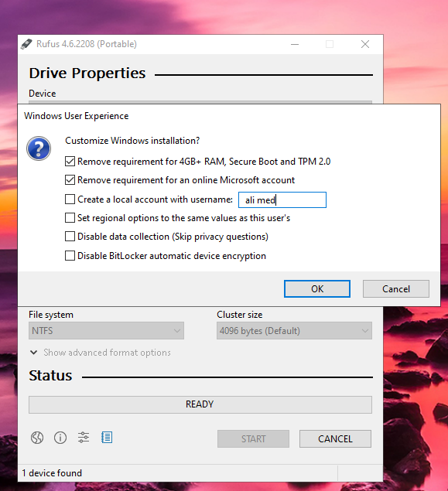
Task: Click the blue question mark dialog icon
Action: pyautogui.click(x=39, y=148)
